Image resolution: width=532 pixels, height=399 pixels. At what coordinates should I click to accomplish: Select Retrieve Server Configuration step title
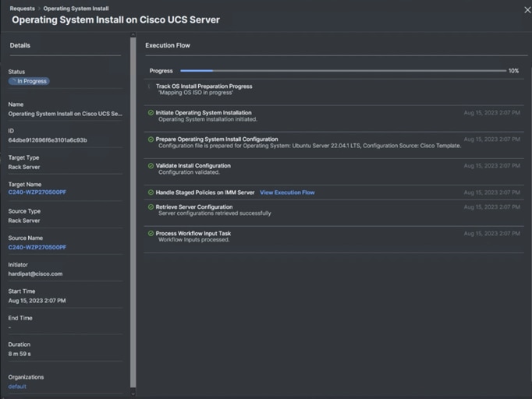[x=194, y=207]
